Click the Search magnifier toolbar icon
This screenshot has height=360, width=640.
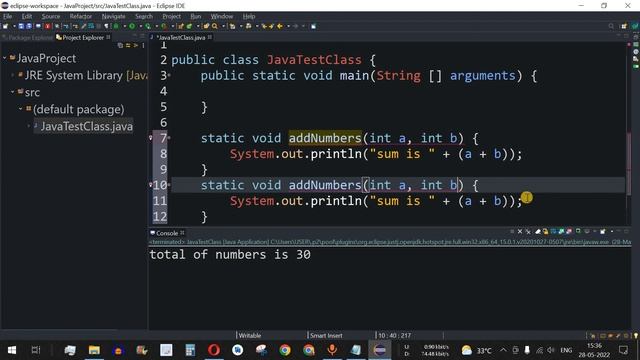[215, 26]
